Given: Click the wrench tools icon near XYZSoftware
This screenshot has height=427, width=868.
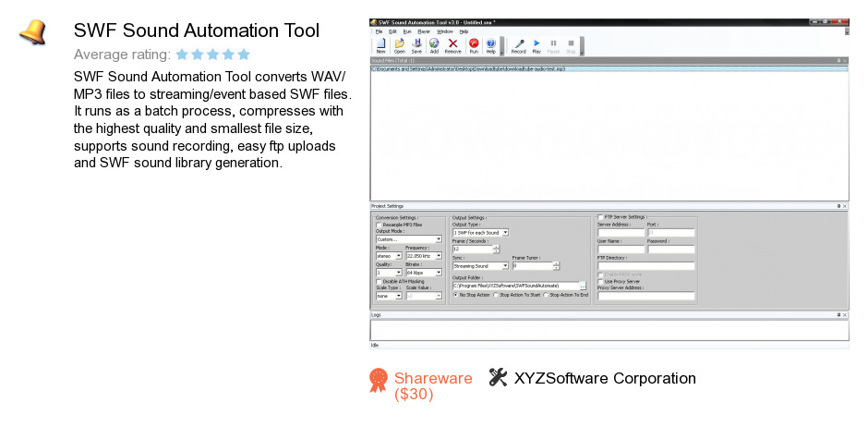Looking at the screenshot, I should point(498,377).
